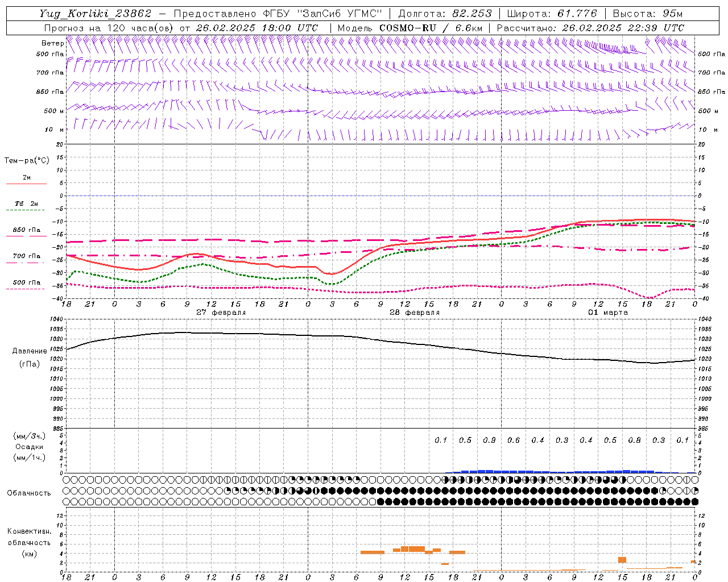Screen dimensions: 728x582
Task: Click the 10 м wind level label on left axis
Action: point(55,130)
